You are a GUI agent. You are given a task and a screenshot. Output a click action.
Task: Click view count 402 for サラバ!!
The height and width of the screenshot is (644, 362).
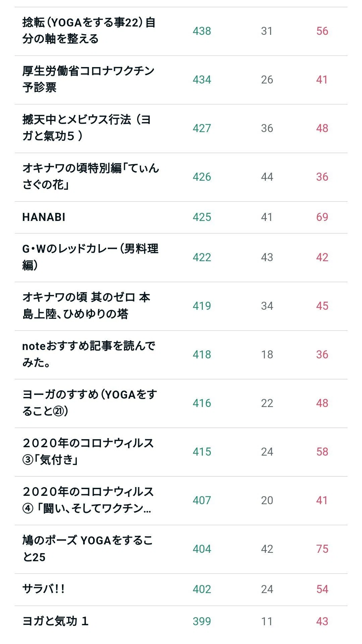click(202, 589)
